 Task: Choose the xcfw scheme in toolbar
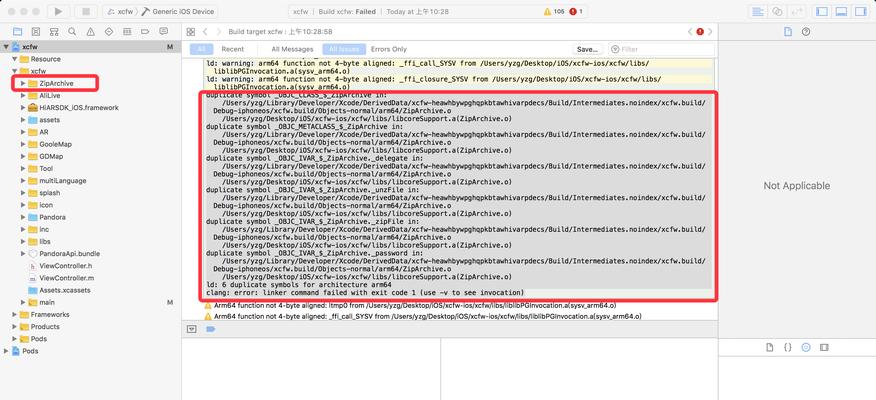(x=121, y=11)
